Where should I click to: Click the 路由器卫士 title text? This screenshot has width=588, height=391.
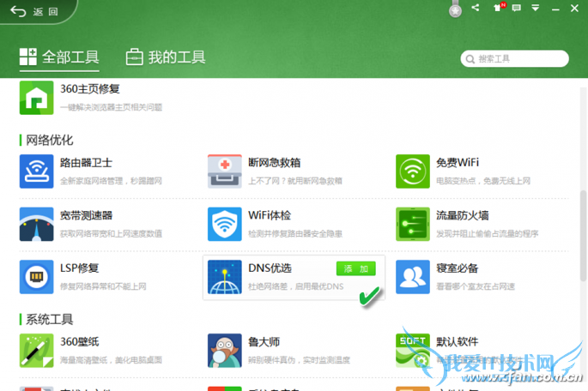click(x=86, y=163)
